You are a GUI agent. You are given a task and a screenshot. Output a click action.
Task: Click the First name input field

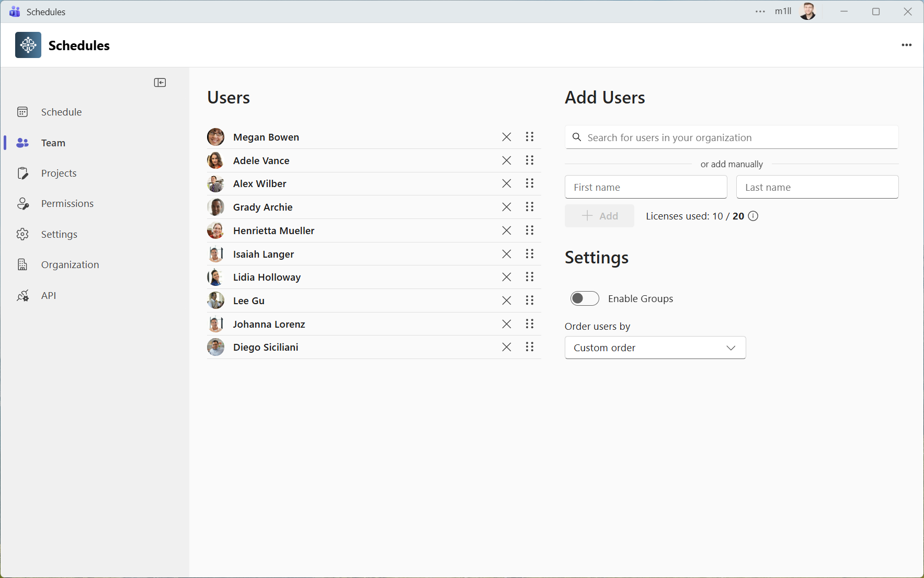(646, 187)
